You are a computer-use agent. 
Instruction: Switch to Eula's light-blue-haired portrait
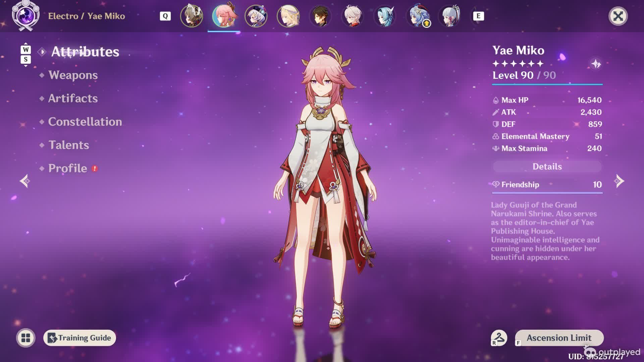click(x=385, y=16)
